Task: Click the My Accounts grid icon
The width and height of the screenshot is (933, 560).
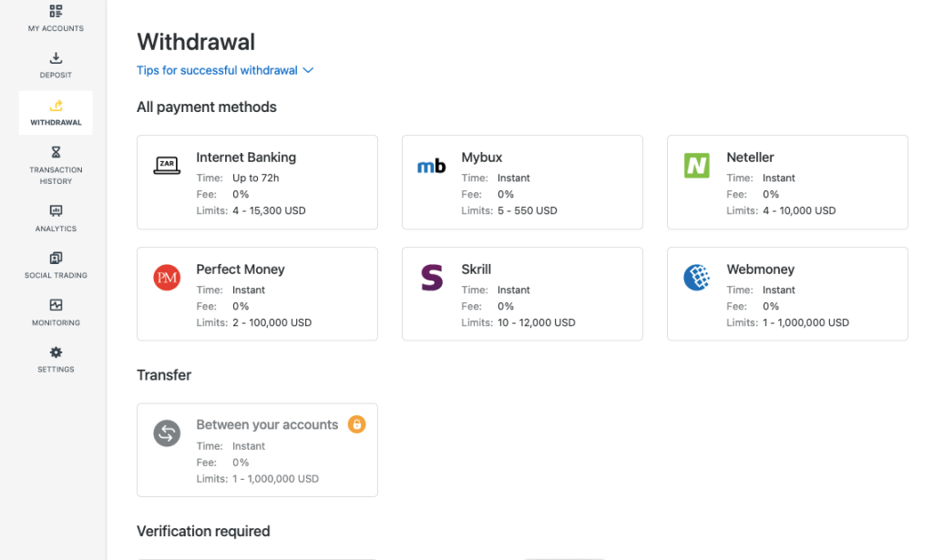Action: click(56, 12)
